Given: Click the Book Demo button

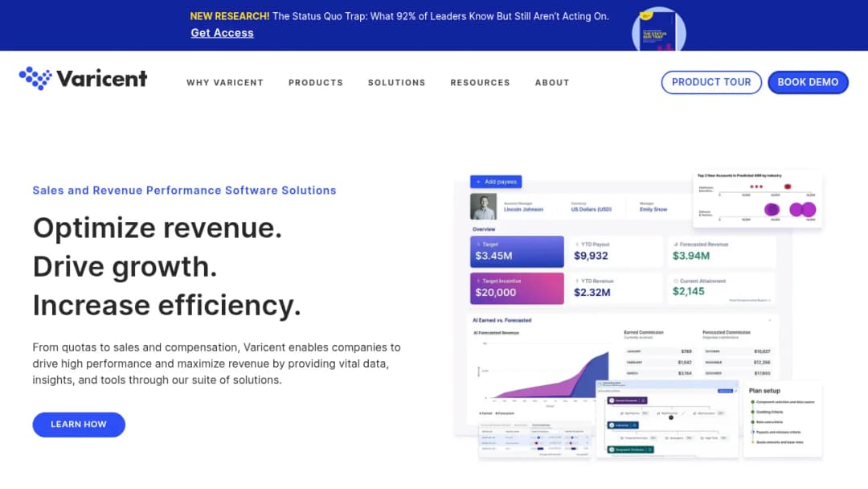Looking at the screenshot, I should click(x=808, y=83).
